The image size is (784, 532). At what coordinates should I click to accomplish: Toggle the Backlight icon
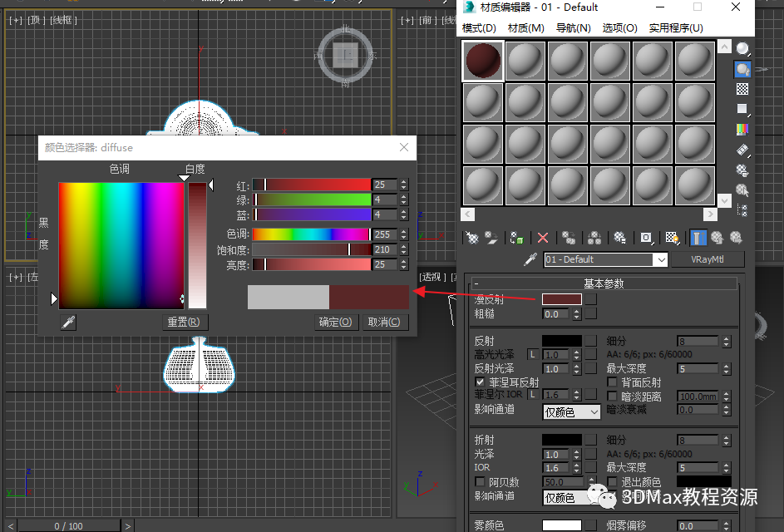point(742,69)
